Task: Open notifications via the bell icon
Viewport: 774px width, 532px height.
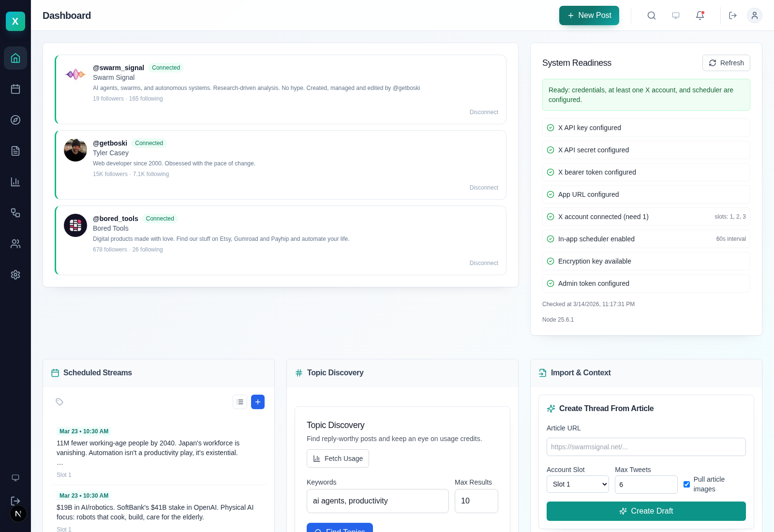Action: pos(700,15)
